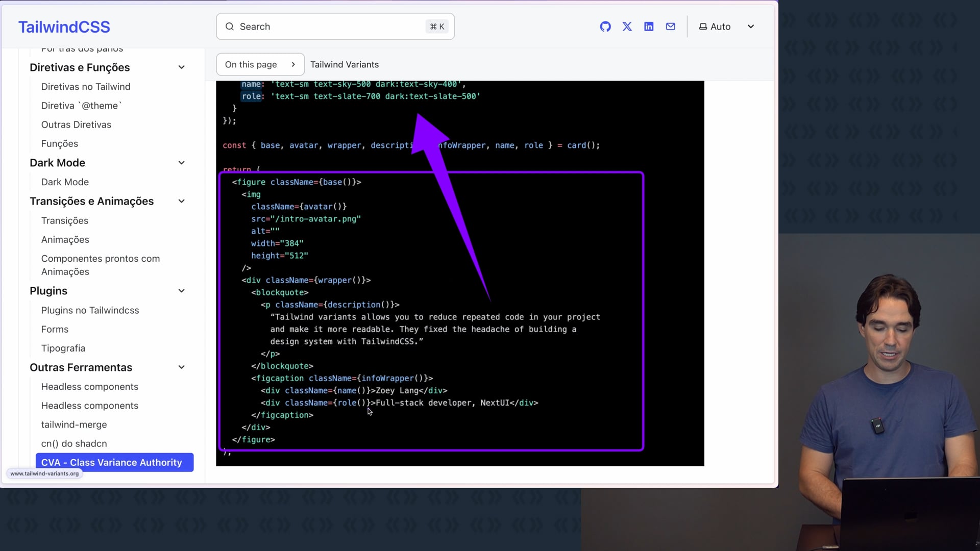Image resolution: width=980 pixels, height=551 pixels.
Task: Click the www.tailwind-variants.org status URL
Action: point(44,473)
